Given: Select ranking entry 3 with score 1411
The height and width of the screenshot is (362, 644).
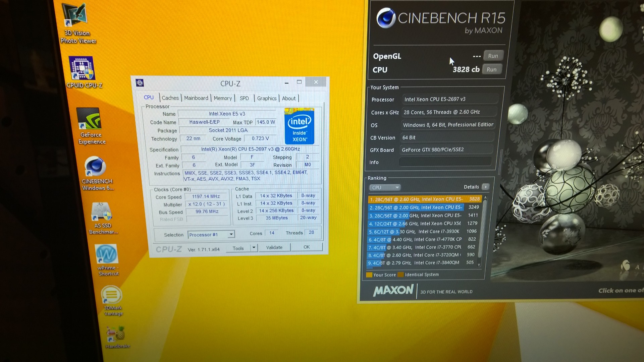Looking at the screenshot, I should (425, 216).
